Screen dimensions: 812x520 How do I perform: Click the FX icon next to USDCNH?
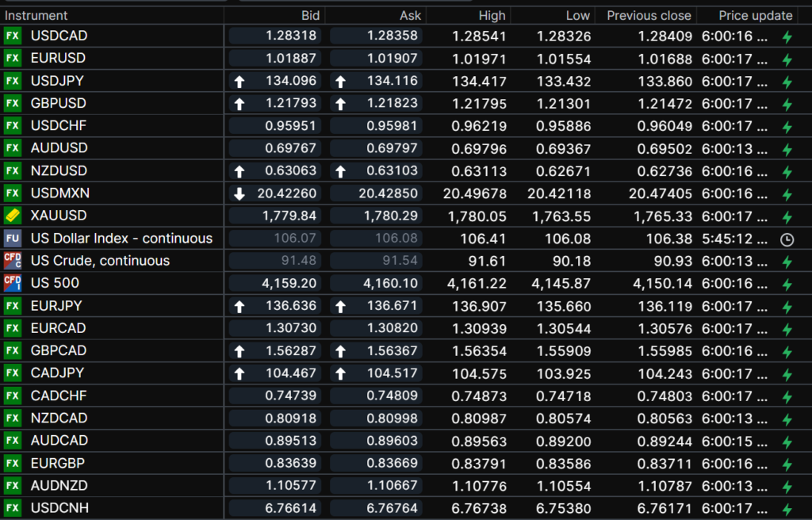(x=12, y=508)
